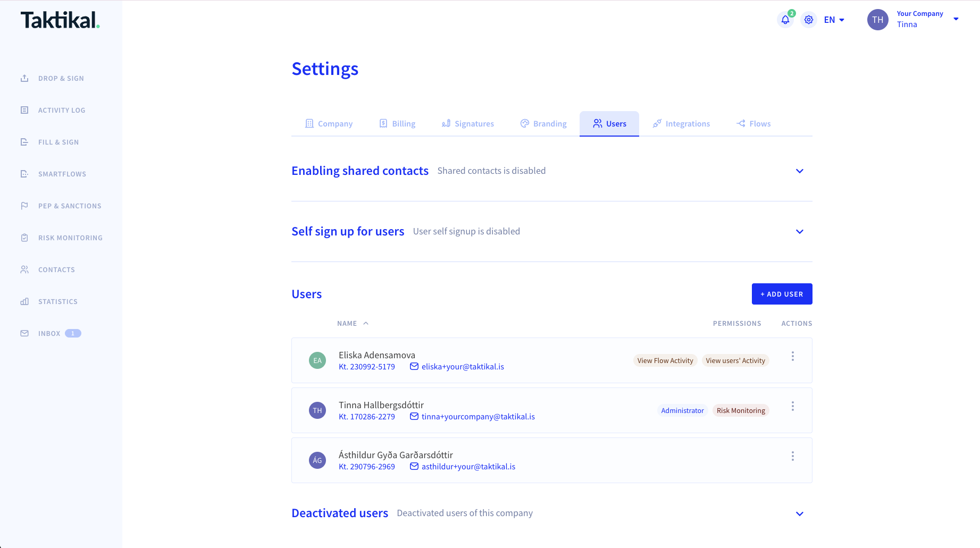Click the Signatures tab pen icon
This screenshot has width=980, height=548.
(x=446, y=123)
